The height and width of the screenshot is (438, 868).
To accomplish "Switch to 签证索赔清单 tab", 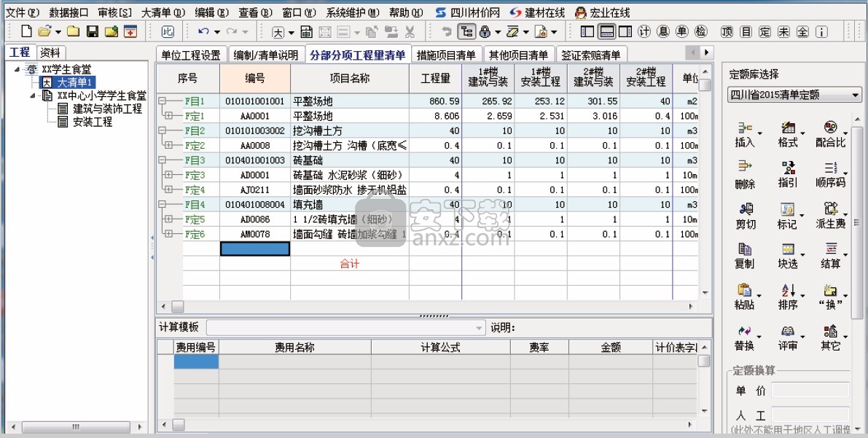I will 590,55.
